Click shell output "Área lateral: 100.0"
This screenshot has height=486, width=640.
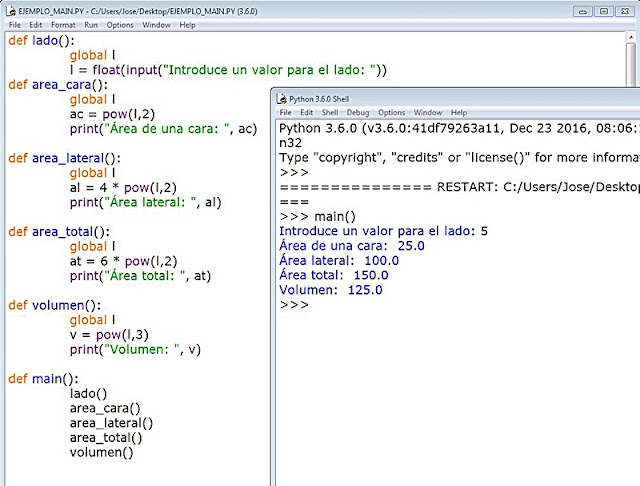click(339, 260)
